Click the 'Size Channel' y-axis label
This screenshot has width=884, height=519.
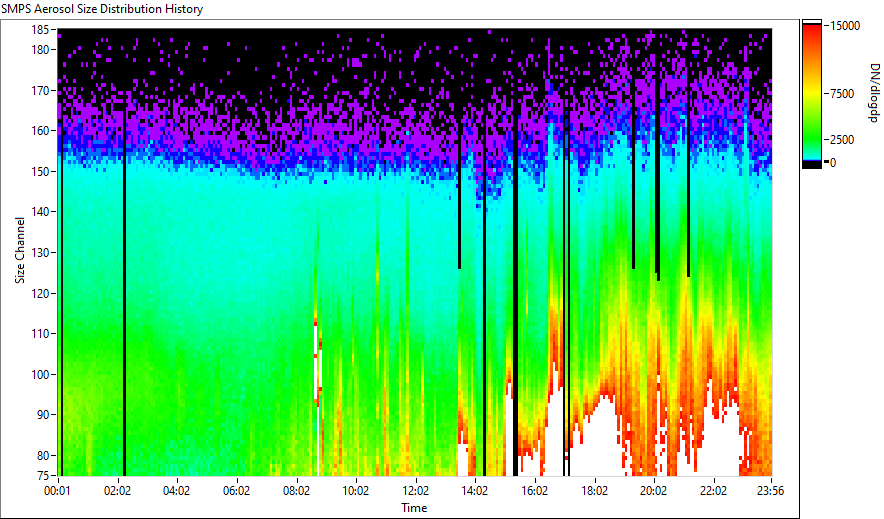(x=20, y=250)
